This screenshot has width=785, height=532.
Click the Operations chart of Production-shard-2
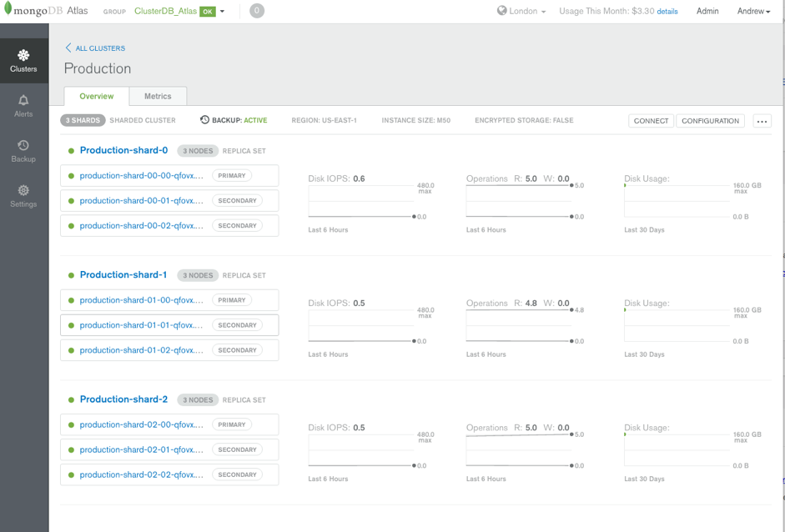[519, 450]
